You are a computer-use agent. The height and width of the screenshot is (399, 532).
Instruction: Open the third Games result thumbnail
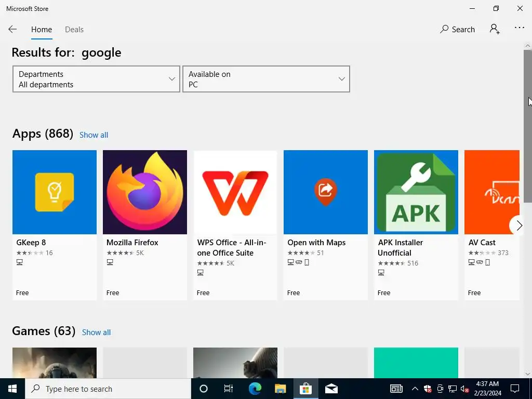coord(235,363)
